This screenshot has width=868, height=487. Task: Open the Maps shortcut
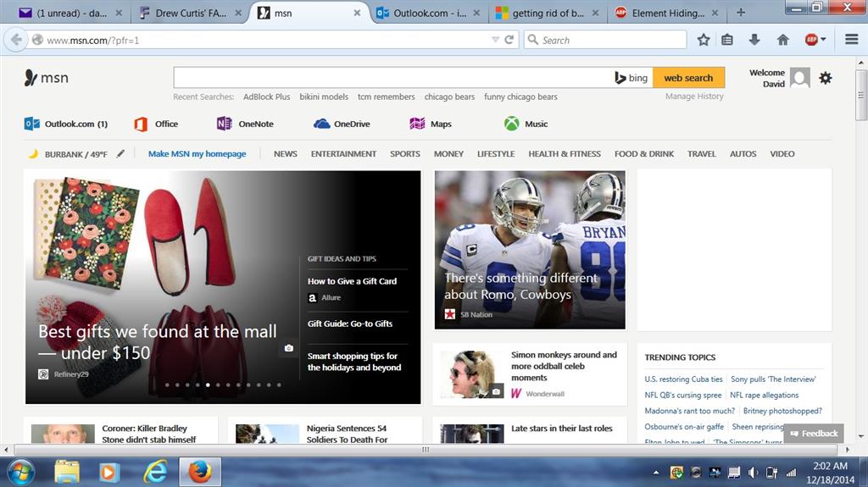coord(430,124)
